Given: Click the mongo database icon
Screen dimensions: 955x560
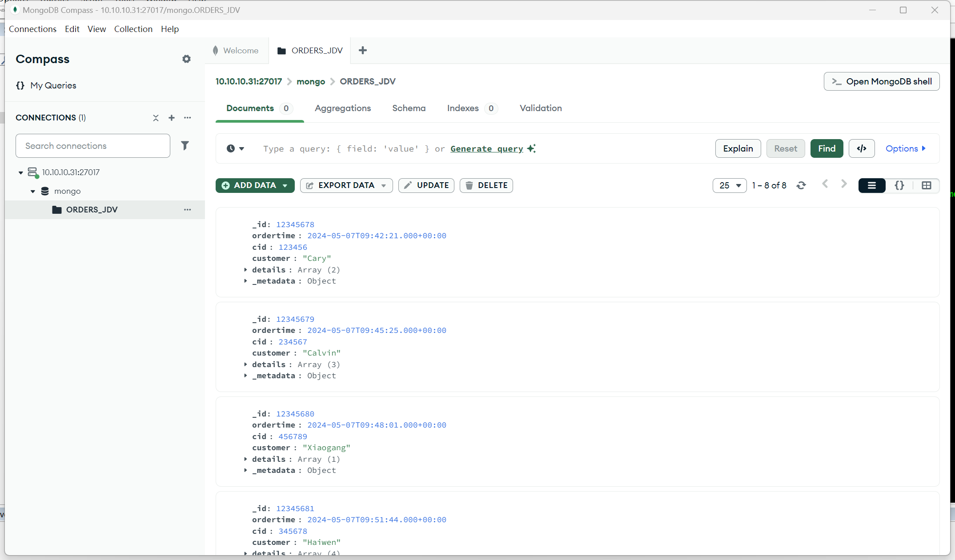Looking at the screenshot, I should pos(45,191).
